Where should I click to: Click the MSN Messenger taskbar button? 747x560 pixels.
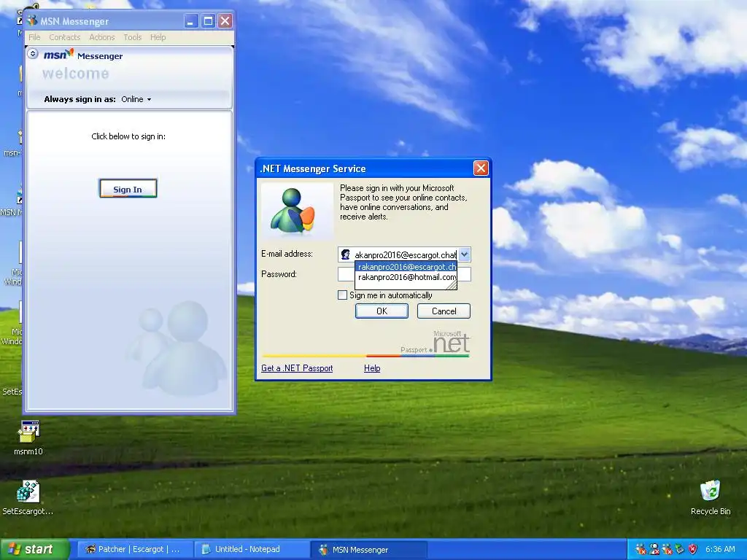pyautogui.click(x=368, y=550)
